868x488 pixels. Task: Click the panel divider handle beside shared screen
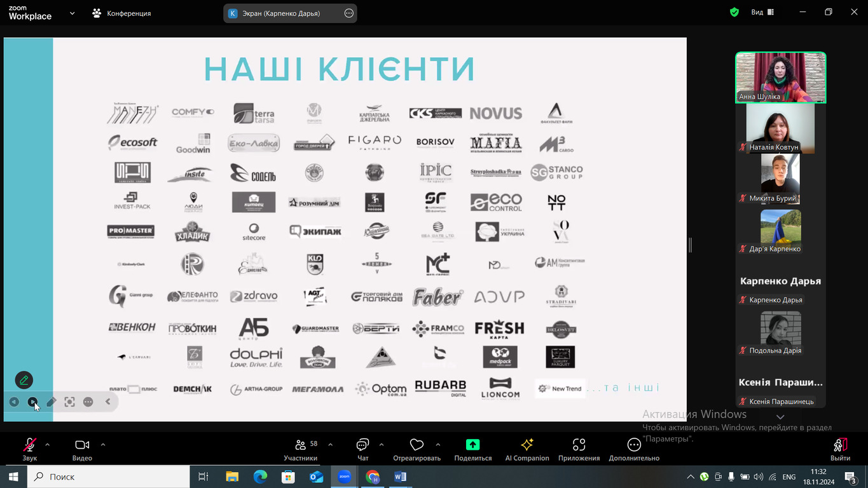690,245
